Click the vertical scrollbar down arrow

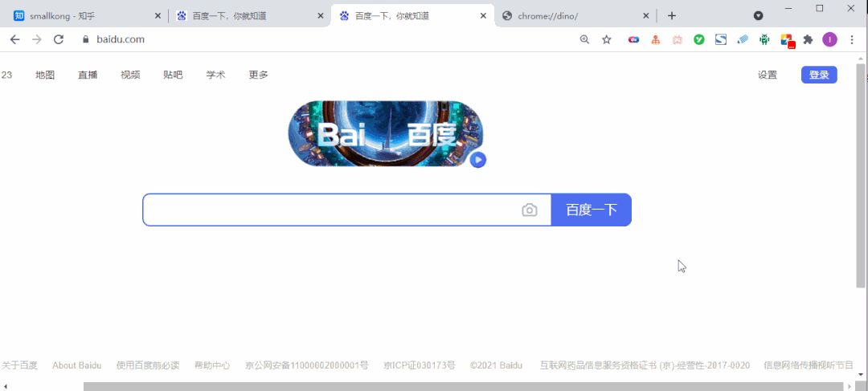[861, 374]
